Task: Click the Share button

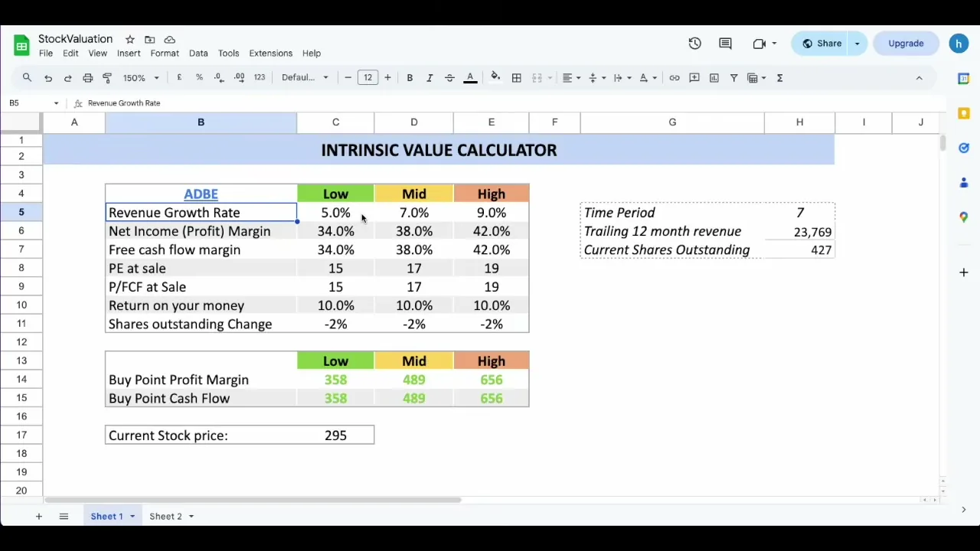Action: 821,44
